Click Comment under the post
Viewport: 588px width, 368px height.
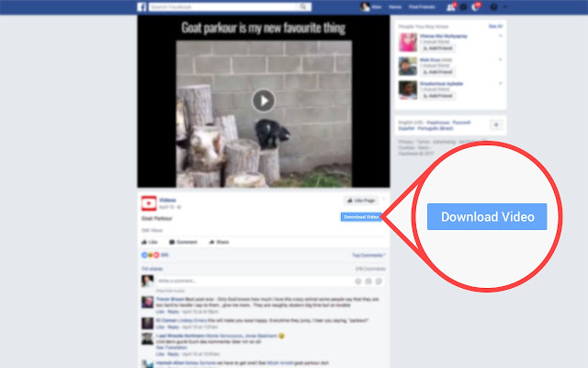click(x=183, y=242)
